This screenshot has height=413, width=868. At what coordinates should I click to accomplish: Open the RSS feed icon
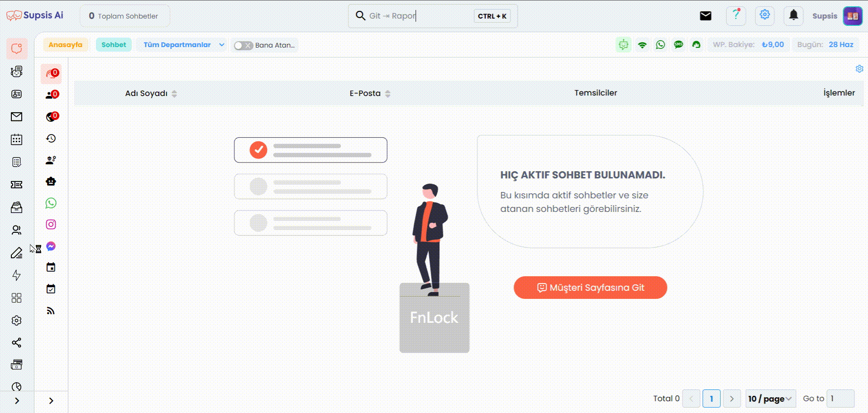(51, 311)
